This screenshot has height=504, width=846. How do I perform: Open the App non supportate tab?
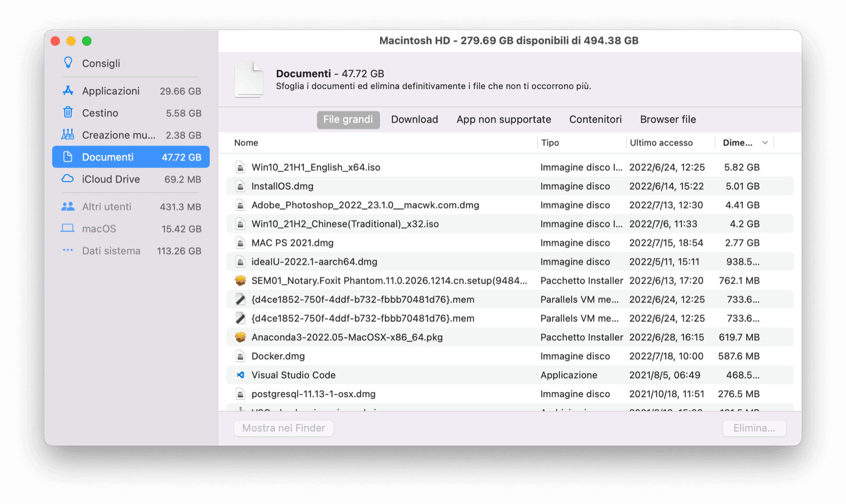click(x=504, y=119)
